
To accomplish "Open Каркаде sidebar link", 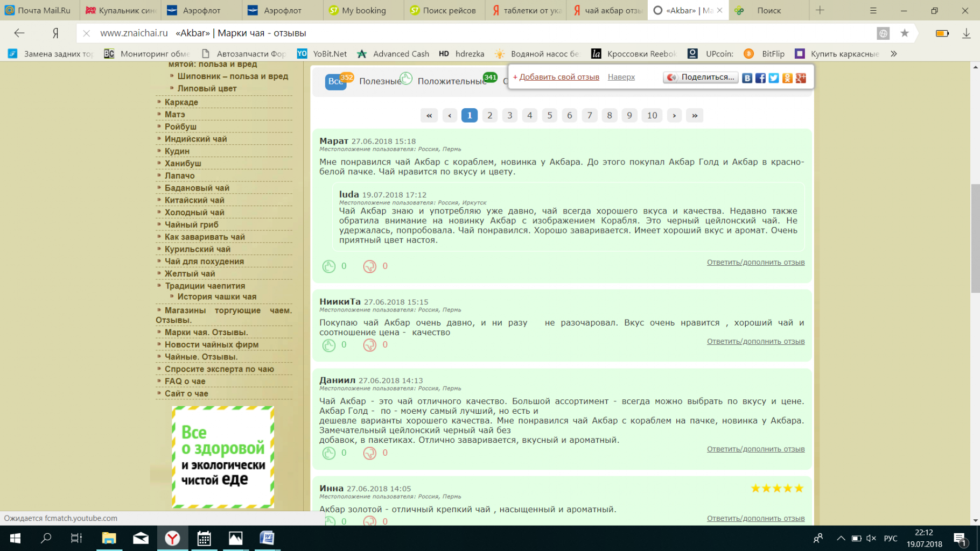I will (181, 102).
